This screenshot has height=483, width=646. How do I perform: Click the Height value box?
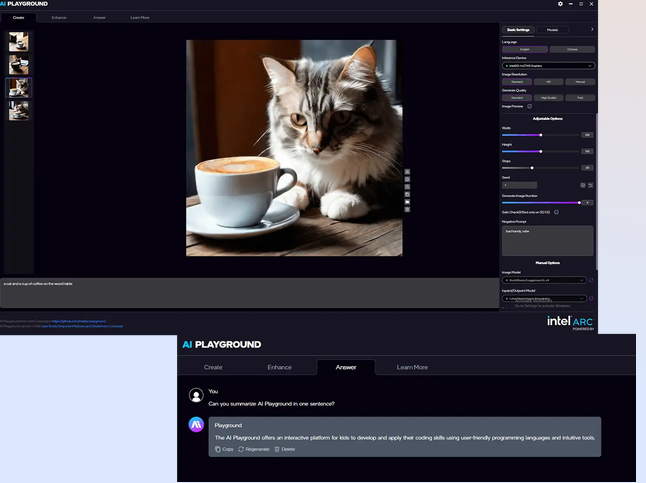pyautogui.click(x=587, y=152)
